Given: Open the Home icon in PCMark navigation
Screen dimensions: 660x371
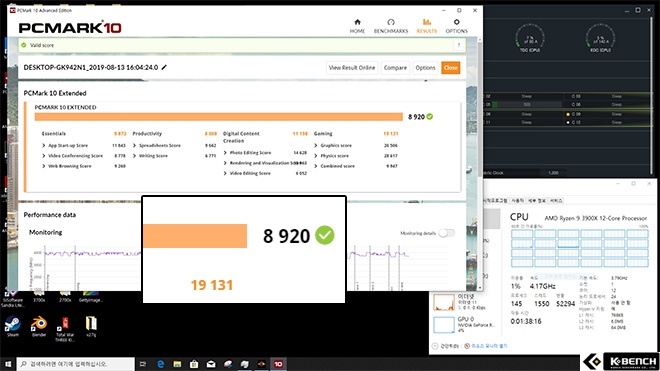Looking at the screenshot, I should tap(357, 22).
